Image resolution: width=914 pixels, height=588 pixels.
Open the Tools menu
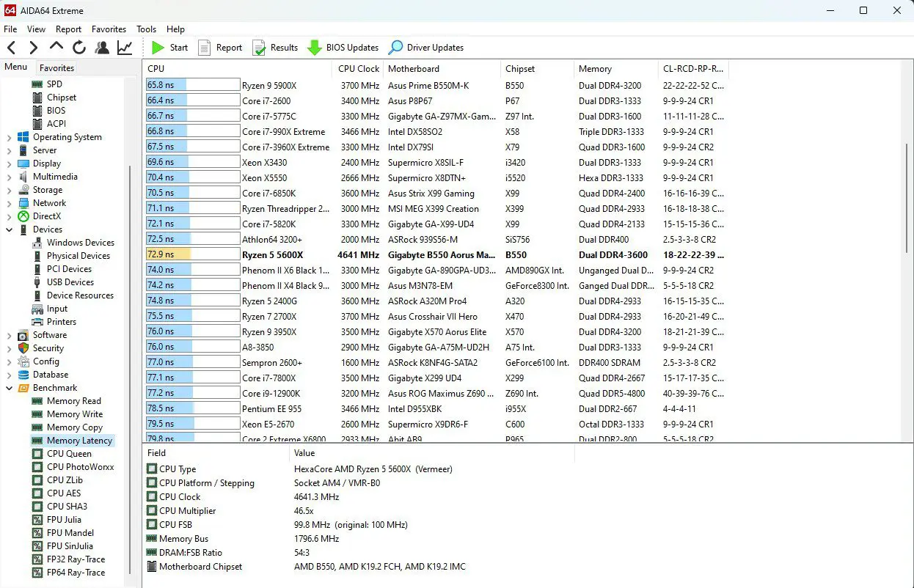[146, 29]
